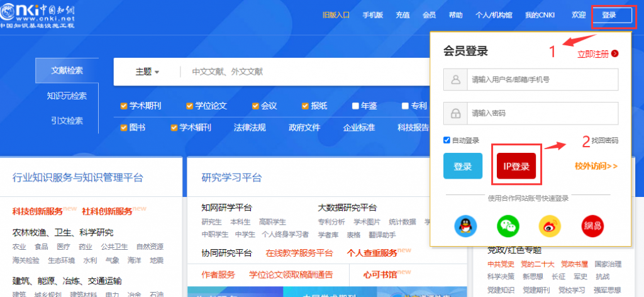Open the 立即注册 link
The height and width of the screenshot is (297, 644).
coord(593,54)
